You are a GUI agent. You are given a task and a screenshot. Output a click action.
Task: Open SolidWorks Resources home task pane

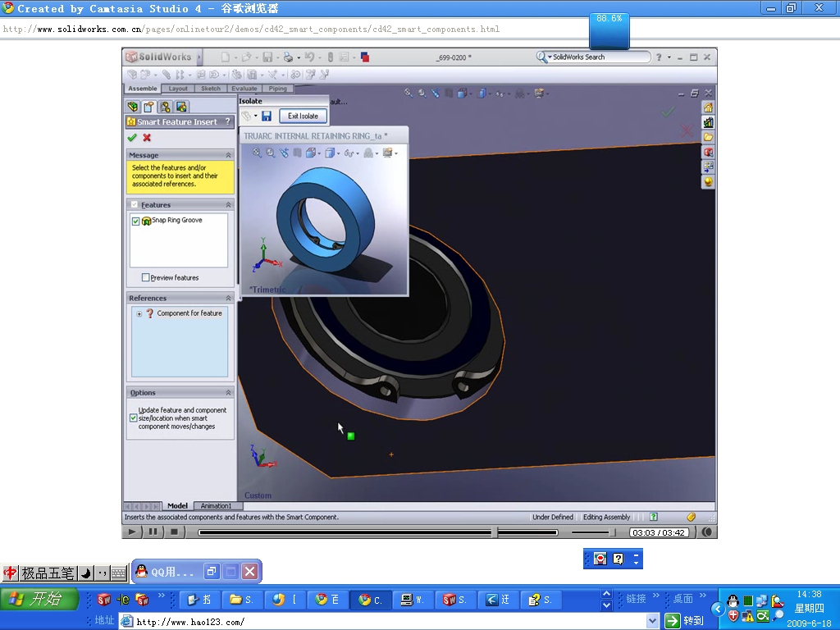(x=708, y=107)
